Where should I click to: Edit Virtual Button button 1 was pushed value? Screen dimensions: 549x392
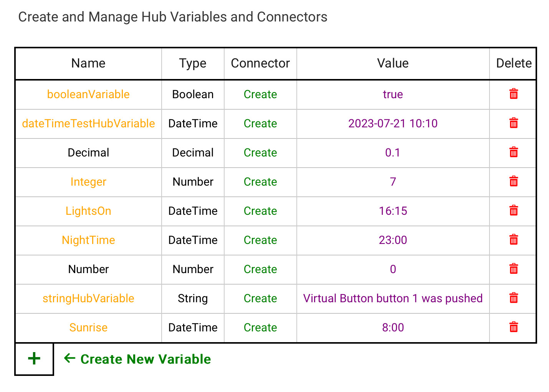tap(393, 298)
